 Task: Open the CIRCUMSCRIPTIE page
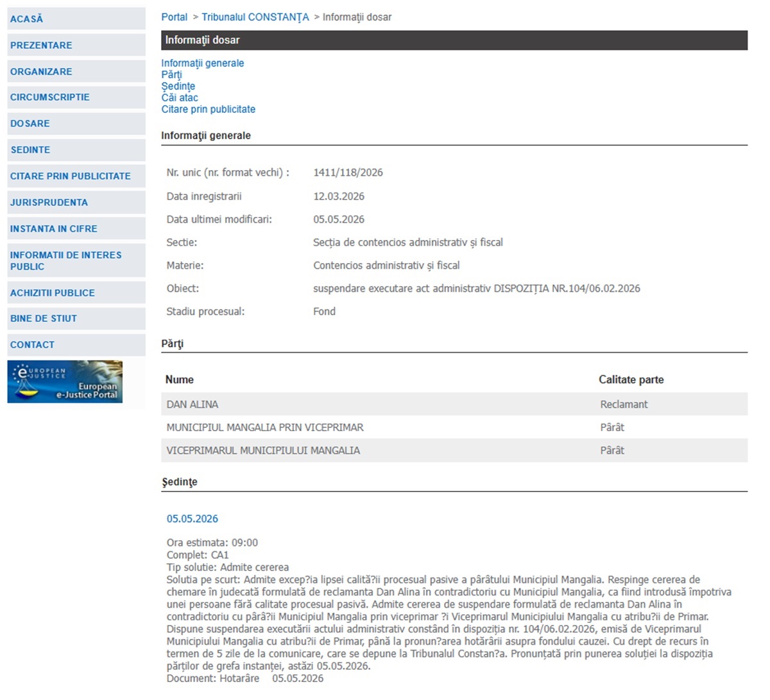[76, 98]
